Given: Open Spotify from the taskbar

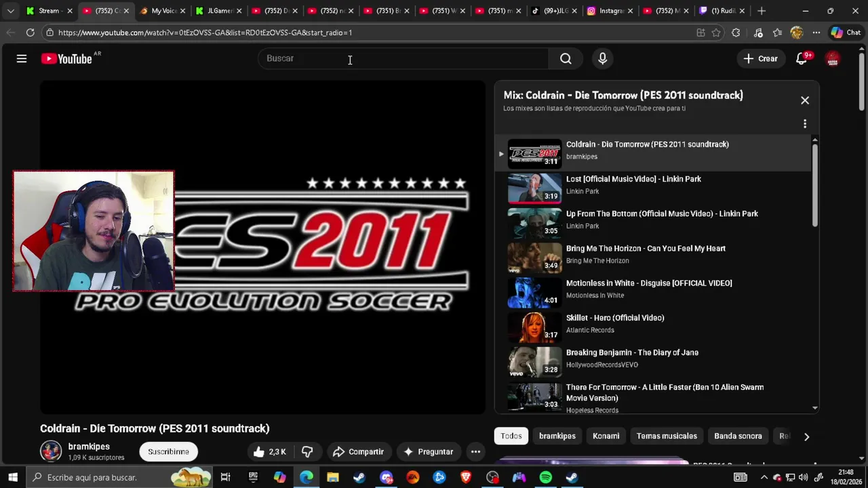Looking at the screenshot, I should click(x=546, y=477).
